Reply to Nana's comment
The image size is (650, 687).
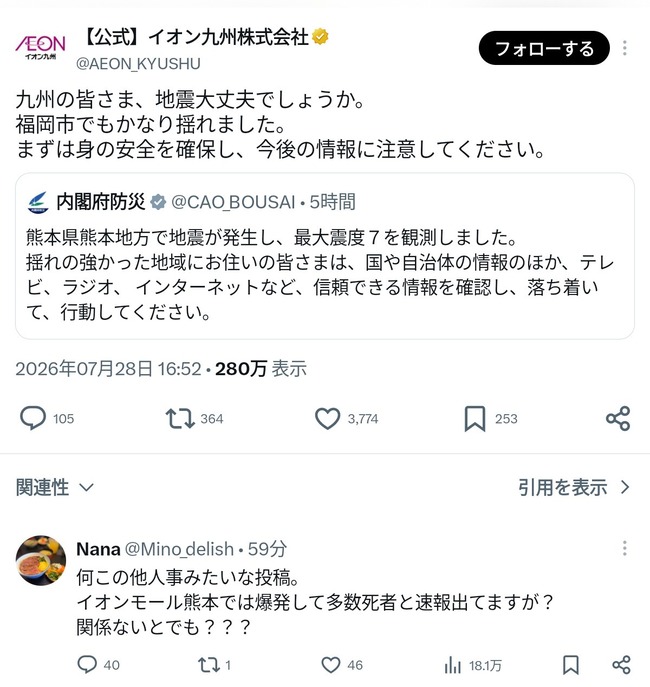(87, 665)
